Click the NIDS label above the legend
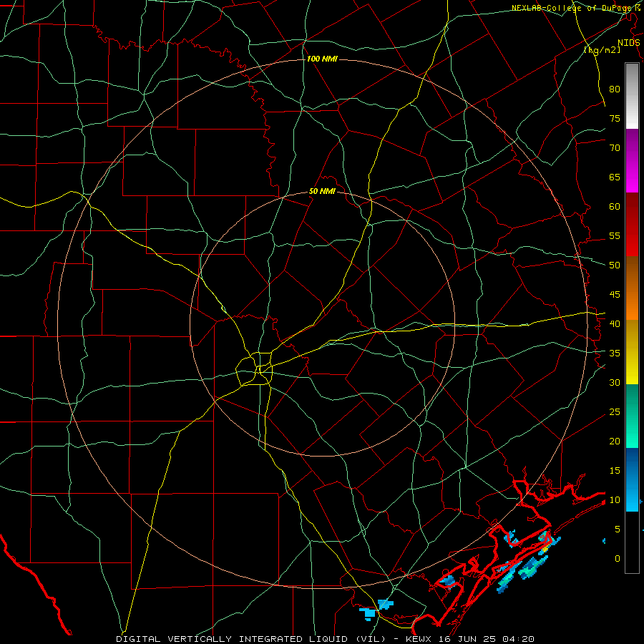The width and height of the screenshot is (644, 644). coord(629,43)
